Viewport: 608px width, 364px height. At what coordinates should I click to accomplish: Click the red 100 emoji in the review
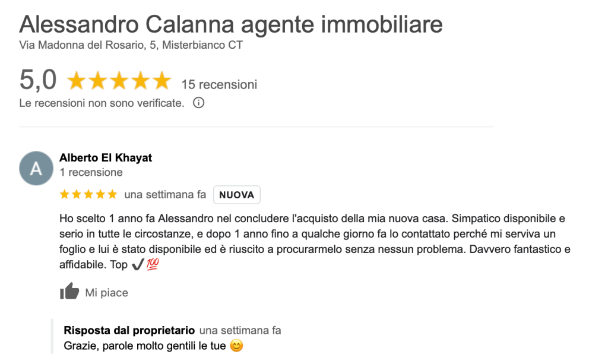click(153, 265)
